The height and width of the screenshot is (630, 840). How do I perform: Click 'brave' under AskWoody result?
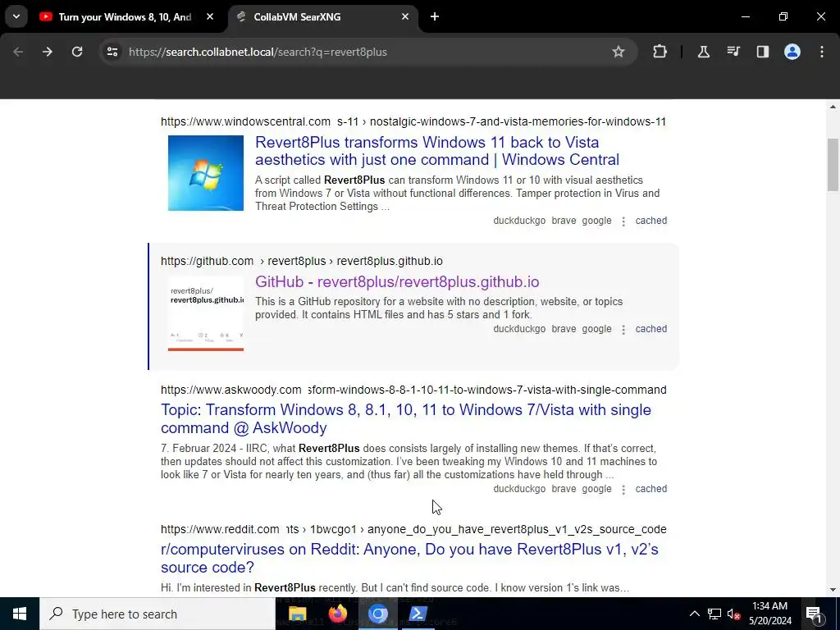[x=564, y=489]
